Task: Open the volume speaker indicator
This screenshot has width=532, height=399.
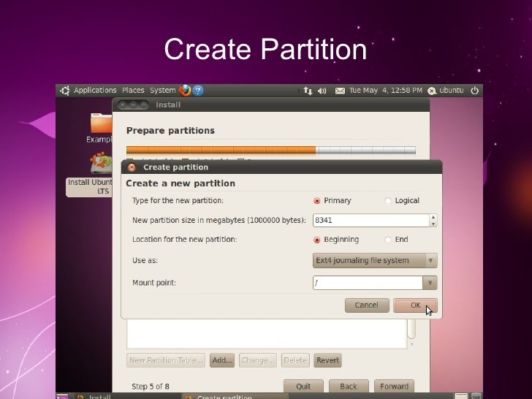Action: click(322, 91)
